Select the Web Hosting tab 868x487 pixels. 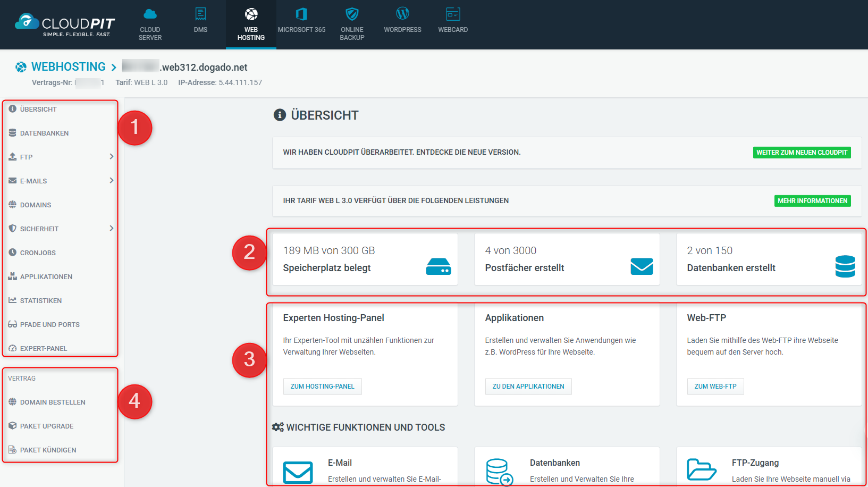tap(251, 25)
